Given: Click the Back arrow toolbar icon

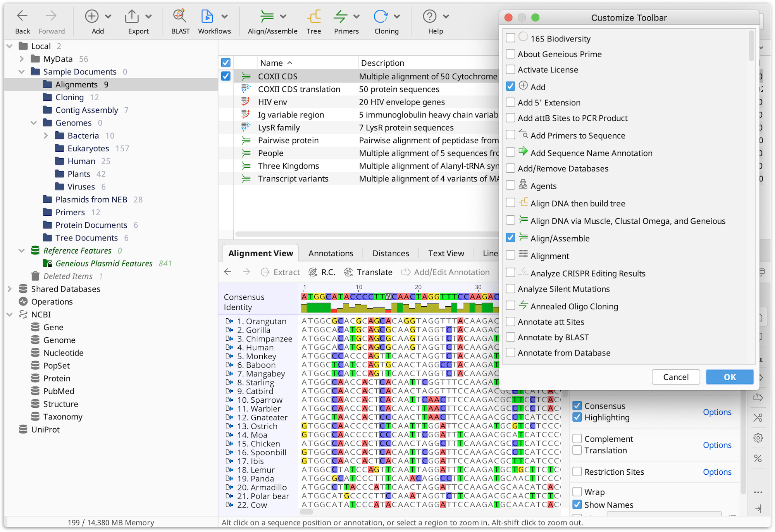Looking at the screenshot, I should [x=22, y=16].
